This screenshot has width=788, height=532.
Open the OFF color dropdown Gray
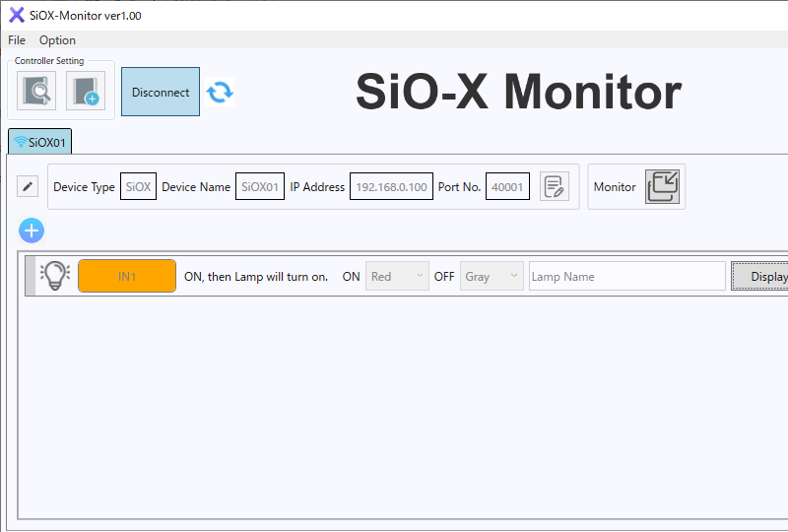492,276
